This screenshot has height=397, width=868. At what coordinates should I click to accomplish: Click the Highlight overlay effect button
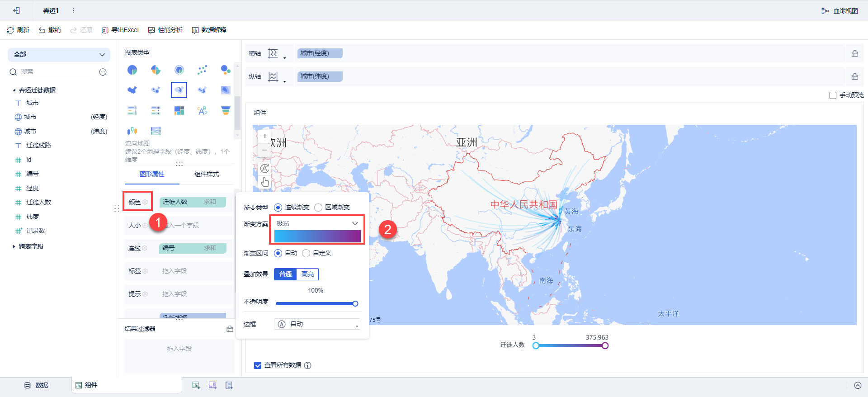click(x=307, y=274)
